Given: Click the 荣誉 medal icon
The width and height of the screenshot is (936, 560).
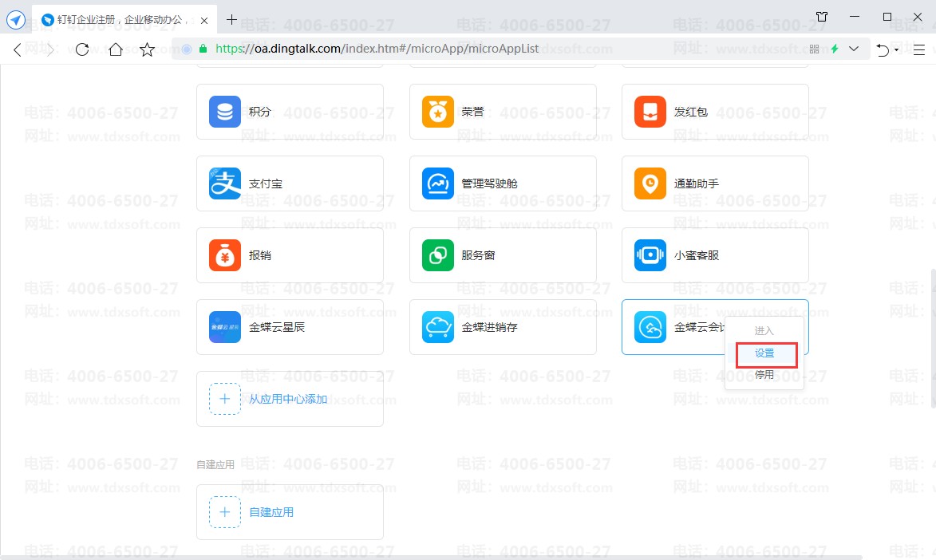Looking at the screenshot, I should (x=437, y=112).
